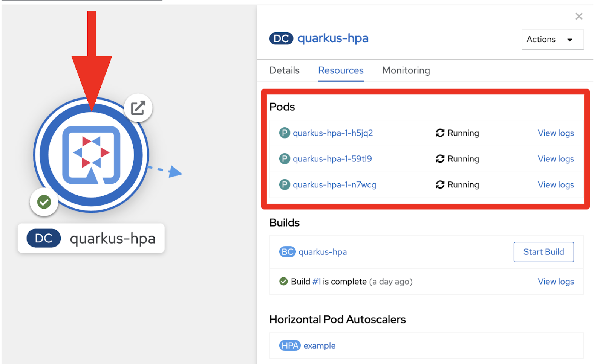The width and height of the screenshot is (603, 364).
Task: View logs for pod quarkus-hpa-1-h5jq2
Action: coord(556,133)
